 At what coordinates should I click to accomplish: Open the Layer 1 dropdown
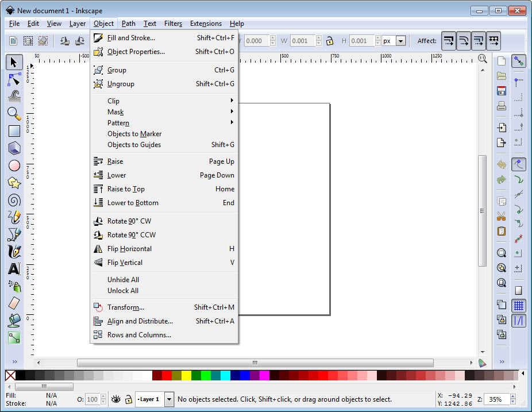pyautogui.click(x=169, y=399)
